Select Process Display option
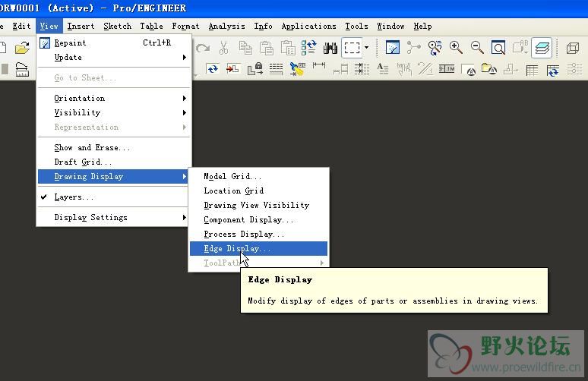 click(259, 235)
